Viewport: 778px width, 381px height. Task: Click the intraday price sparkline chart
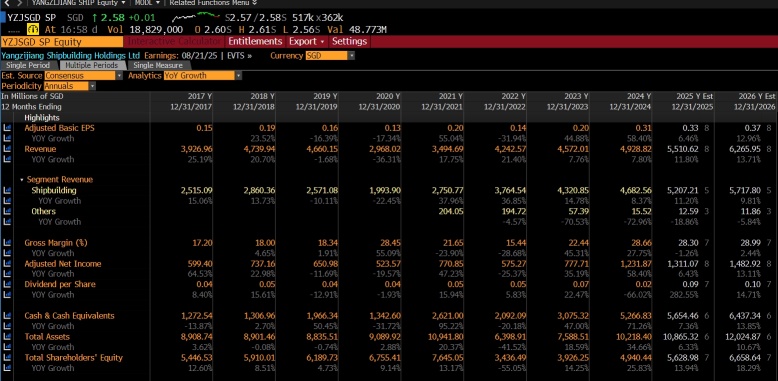point(196,18)
